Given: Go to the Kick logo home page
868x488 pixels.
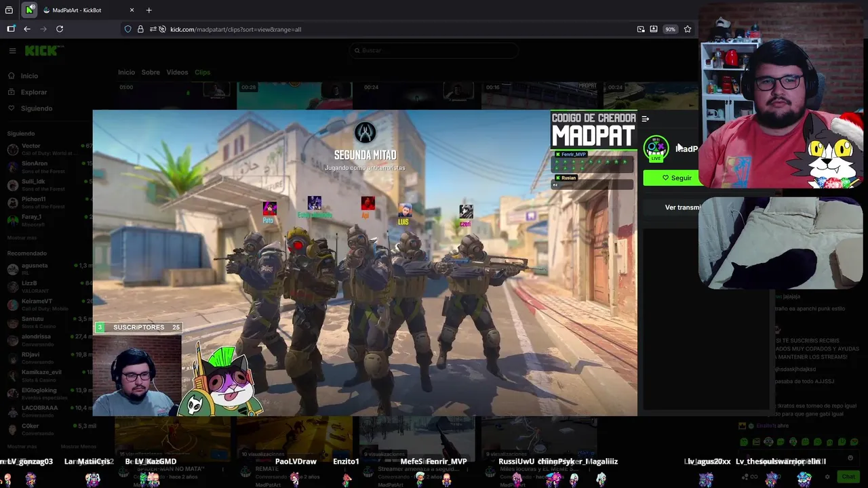Looking at the screenshot, I should (43, 51).
